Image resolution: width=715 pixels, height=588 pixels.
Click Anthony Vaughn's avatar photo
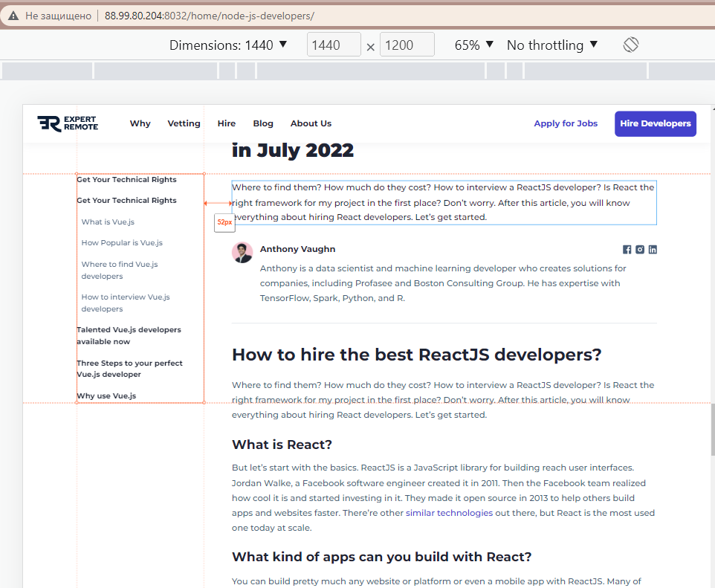pyautogui.click(x=242, y=252)
